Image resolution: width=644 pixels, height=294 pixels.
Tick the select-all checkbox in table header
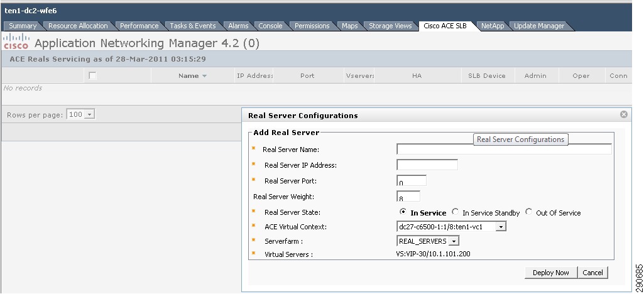click(92, 75)
